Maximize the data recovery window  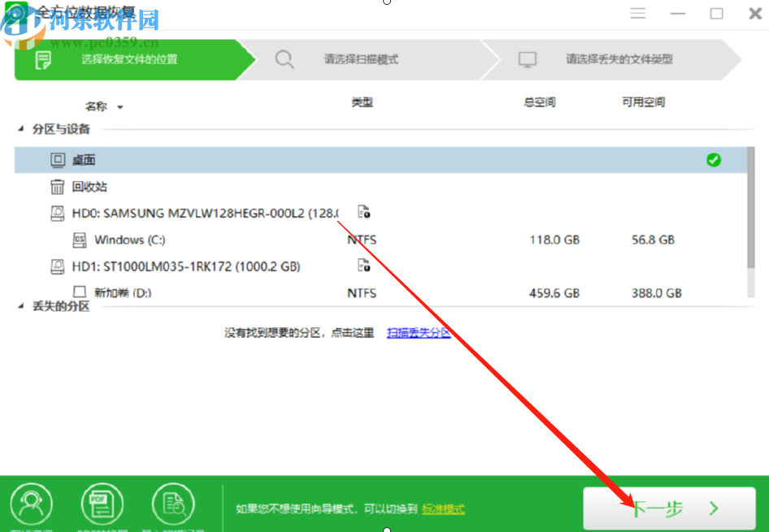click(716, 14)
